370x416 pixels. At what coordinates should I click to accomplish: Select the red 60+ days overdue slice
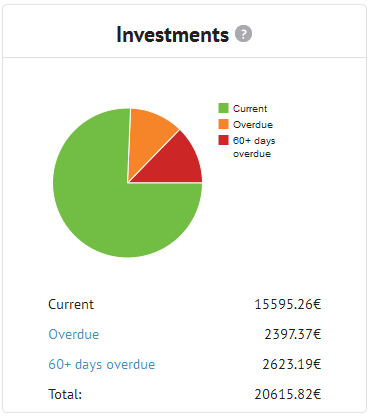tap(178, 163)
